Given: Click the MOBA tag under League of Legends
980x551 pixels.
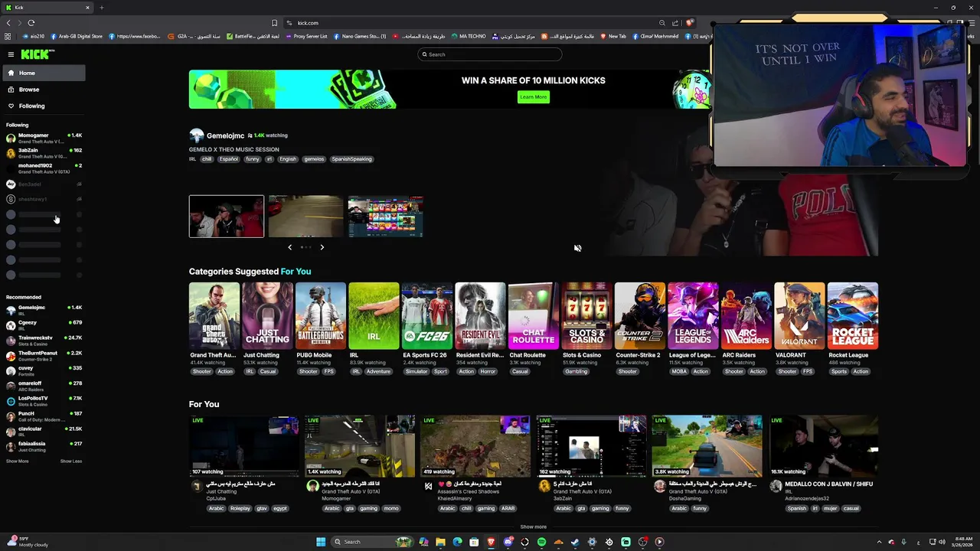Looking at the screenshot, I should point(679,372).
